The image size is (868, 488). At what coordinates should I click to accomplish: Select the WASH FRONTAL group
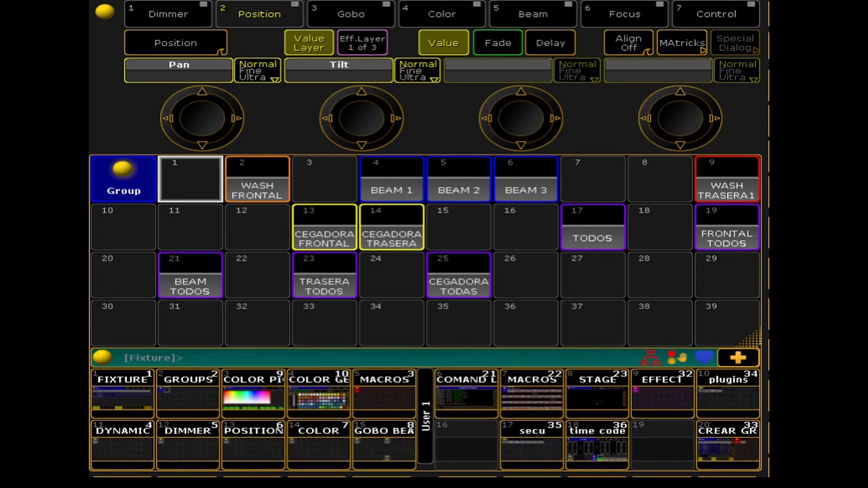[257, 180]
